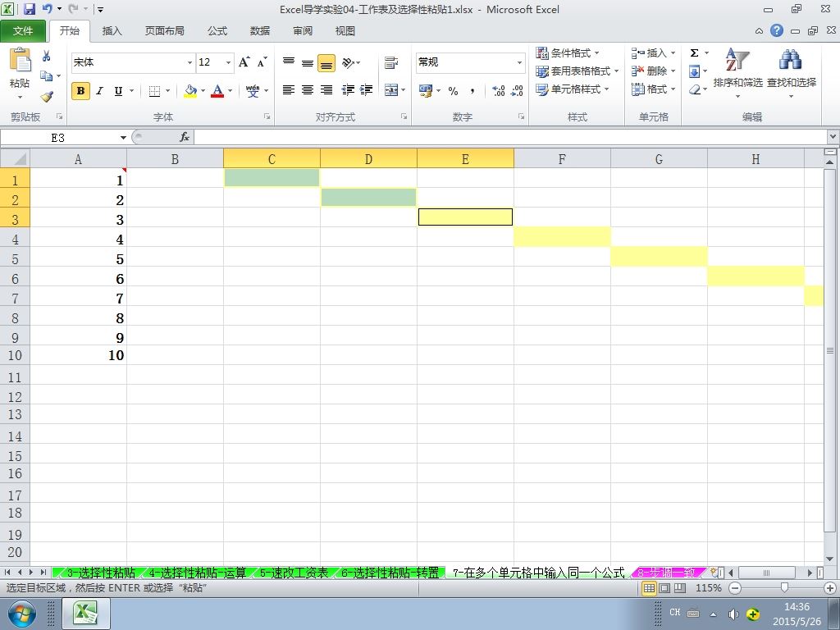This screenshot has height=630, width=840.
Task: Click the AutoSum sigma icon
Action: click(x=694, y=53)
